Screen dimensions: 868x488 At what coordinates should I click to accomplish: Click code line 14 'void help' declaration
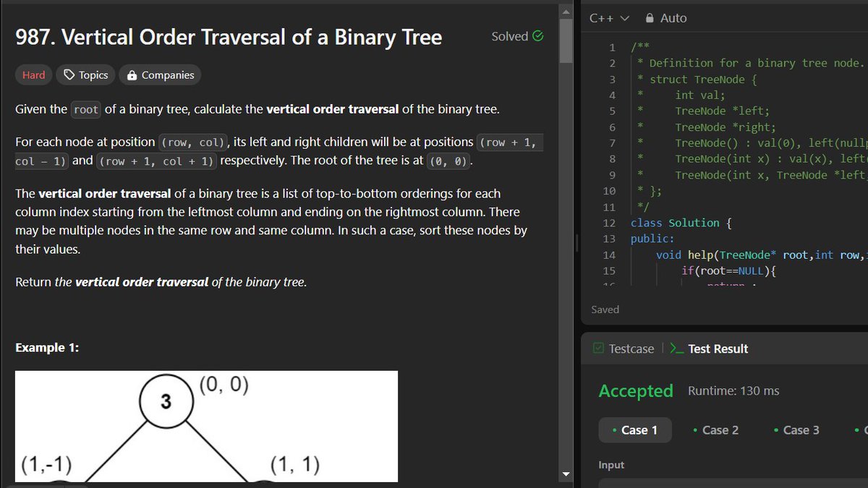tap(762, 255)
